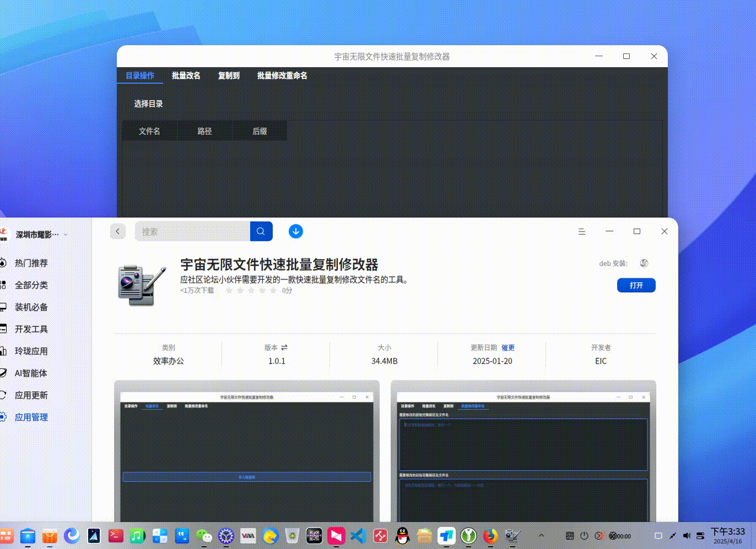Click the version switch arrows icon

pyautogui.click(x=284, y=348)
